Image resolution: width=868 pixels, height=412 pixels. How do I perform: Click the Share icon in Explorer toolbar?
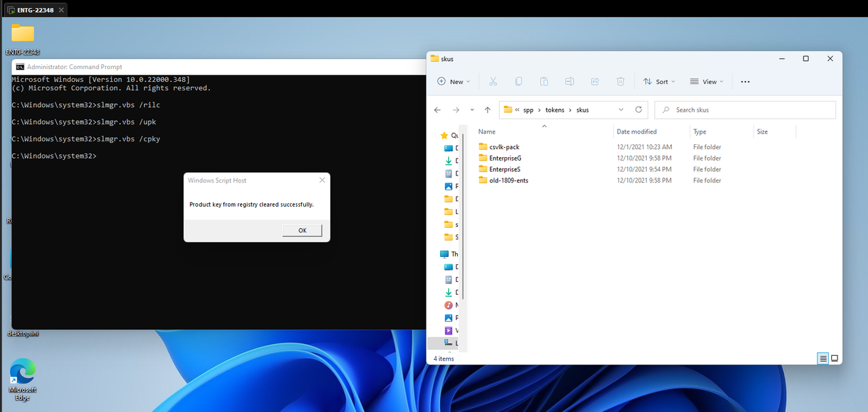tap(595, 81)
